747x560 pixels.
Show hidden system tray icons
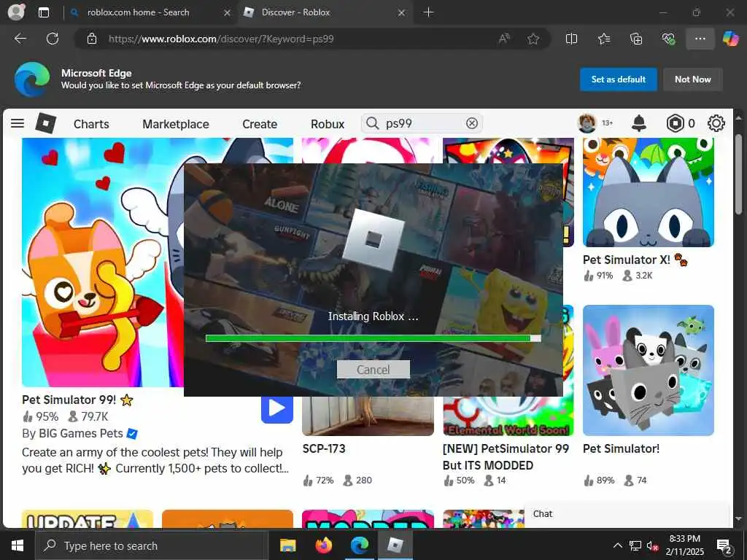coord(617,545)
